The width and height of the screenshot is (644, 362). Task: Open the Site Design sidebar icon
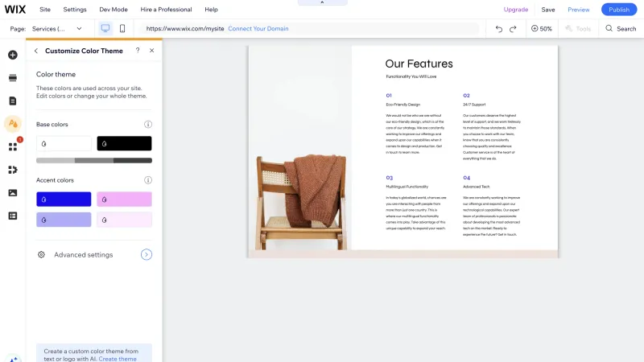point(13,124)
